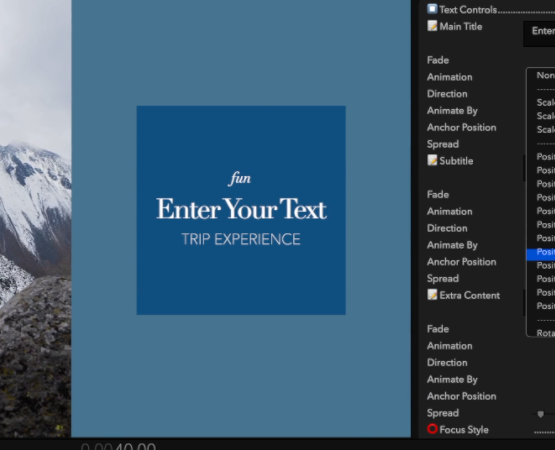This screenshot has height=450, width=555.
Task: Select the 'Enter Your Text' title in preview
Action: pos(241,209)
